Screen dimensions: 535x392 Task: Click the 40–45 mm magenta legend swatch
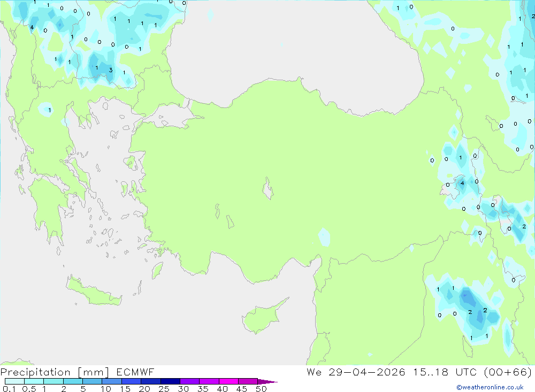coord(228,381)
